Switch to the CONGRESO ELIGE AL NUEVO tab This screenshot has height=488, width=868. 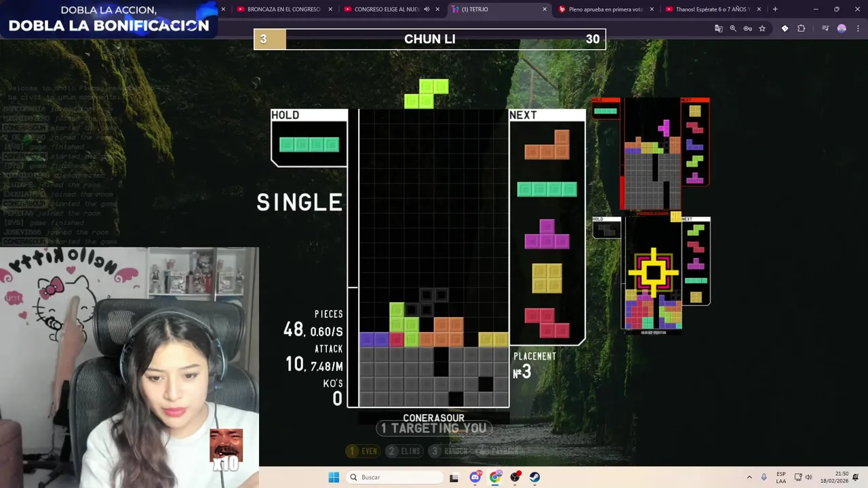click(x=391, y=9)
